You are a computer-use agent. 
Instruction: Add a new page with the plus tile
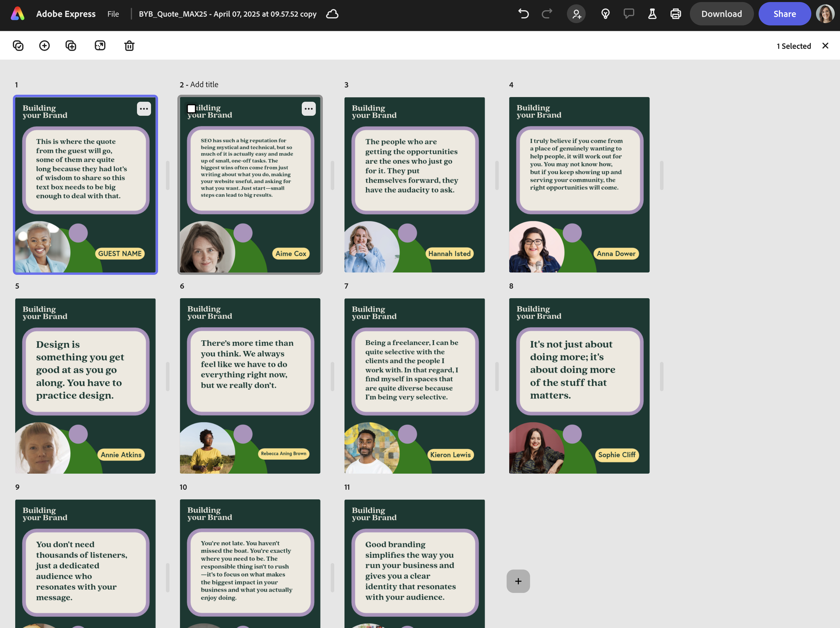click(518, 581)
